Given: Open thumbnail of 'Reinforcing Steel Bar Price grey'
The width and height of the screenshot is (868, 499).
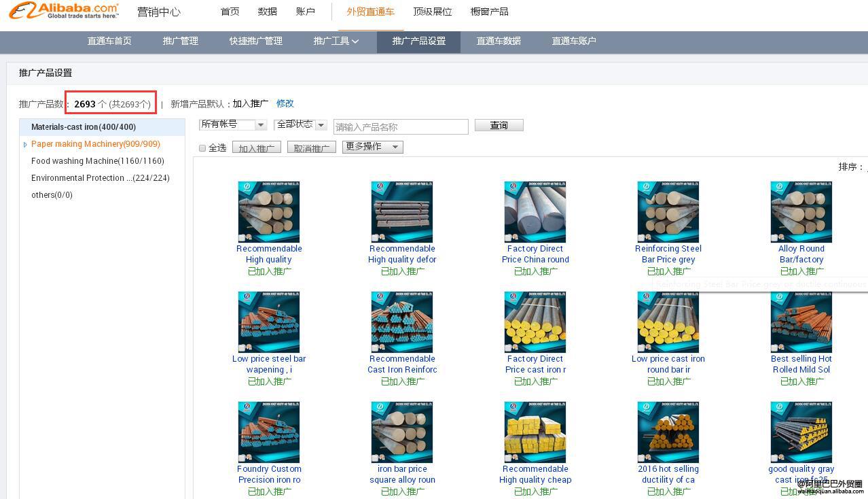Looking at the screenshot, I should [x=668, y=212].
